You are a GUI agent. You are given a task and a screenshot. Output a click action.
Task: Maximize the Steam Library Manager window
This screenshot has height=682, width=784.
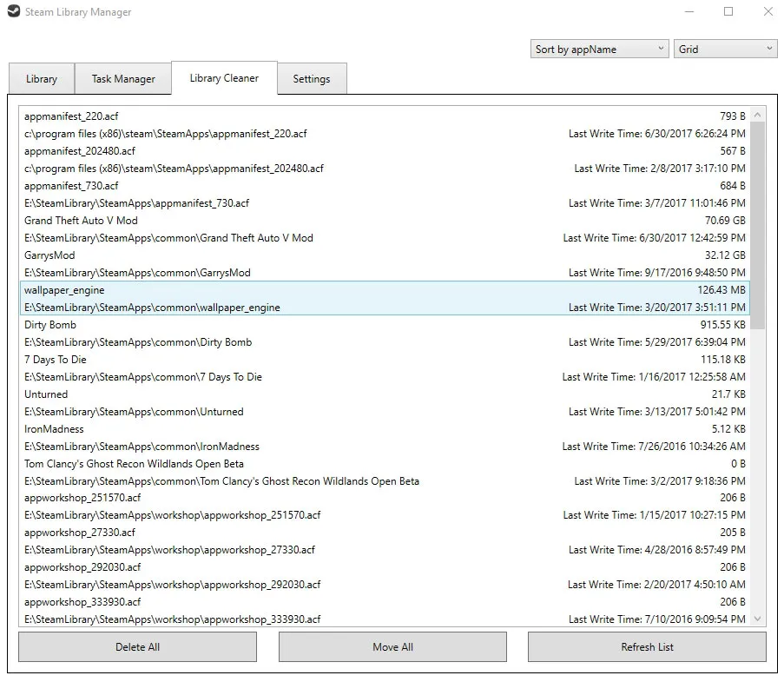(728, 11)
